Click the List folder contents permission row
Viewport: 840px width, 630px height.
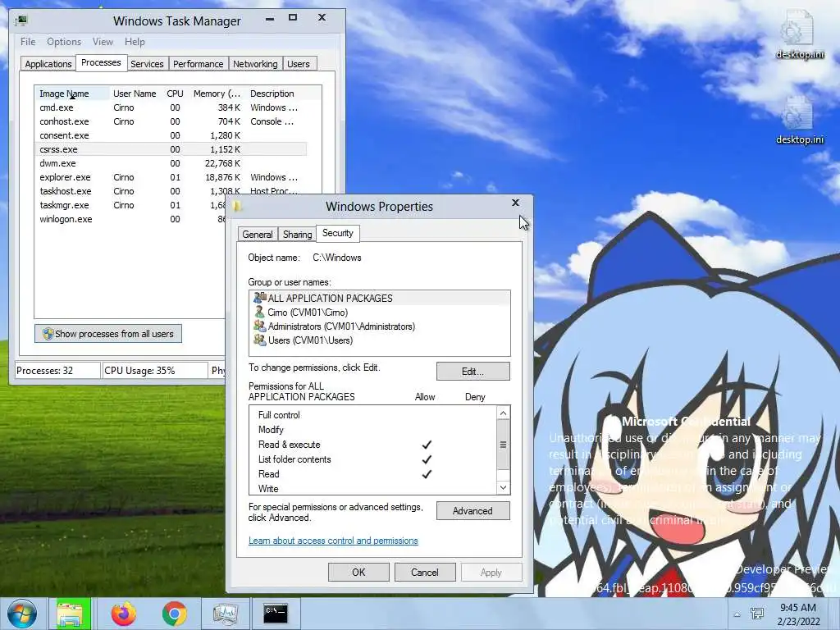click(x=373, y=459)
